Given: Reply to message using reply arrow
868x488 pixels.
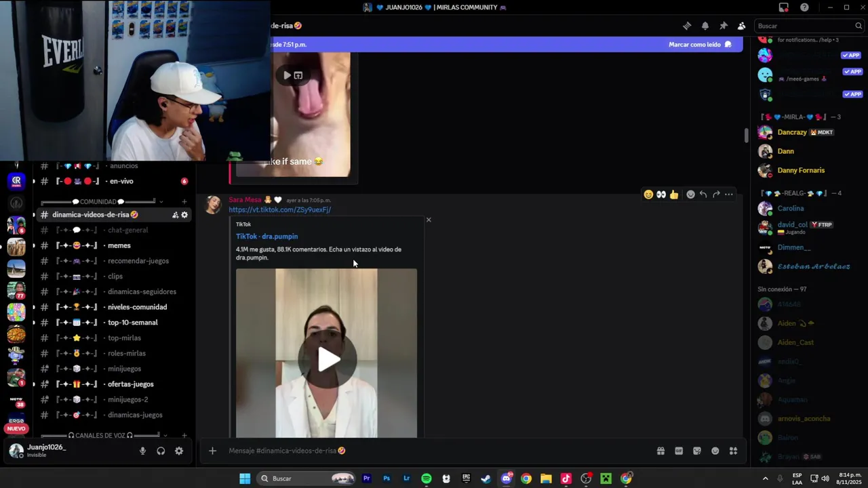Looking at the screenshot, I should tap(703, 195).
